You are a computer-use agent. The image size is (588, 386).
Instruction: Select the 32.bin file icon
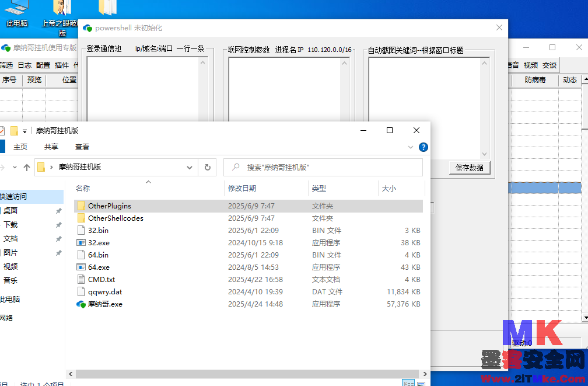point(81,230)
